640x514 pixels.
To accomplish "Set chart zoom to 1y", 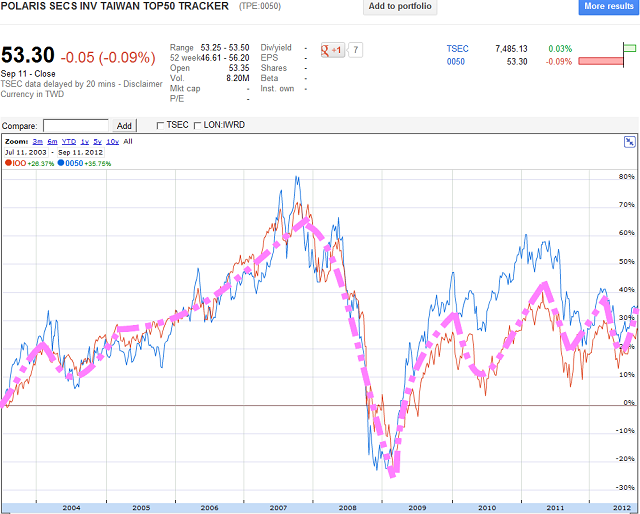I will 85,142.
